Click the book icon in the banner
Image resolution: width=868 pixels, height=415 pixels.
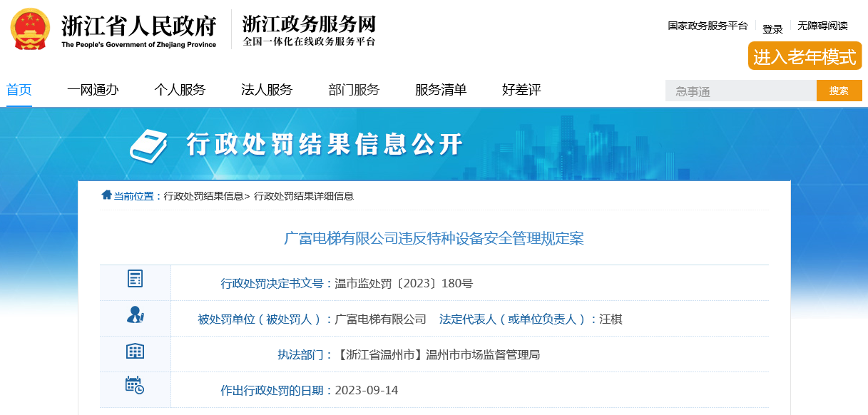click(150, 146)
